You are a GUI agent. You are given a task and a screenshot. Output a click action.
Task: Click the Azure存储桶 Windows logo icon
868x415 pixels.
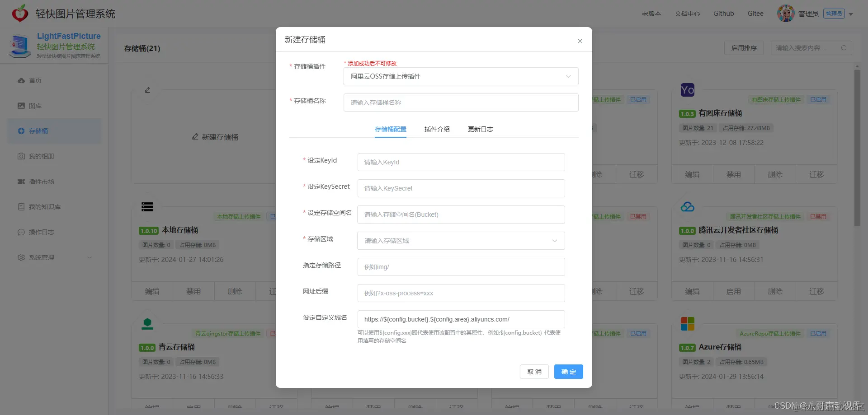coord(688,323)
